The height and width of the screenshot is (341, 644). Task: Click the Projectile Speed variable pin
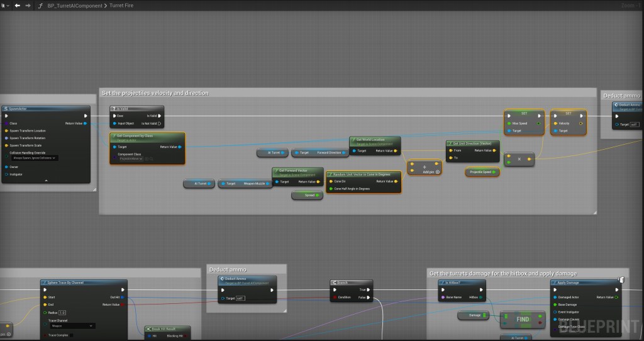tap(494, 172)
